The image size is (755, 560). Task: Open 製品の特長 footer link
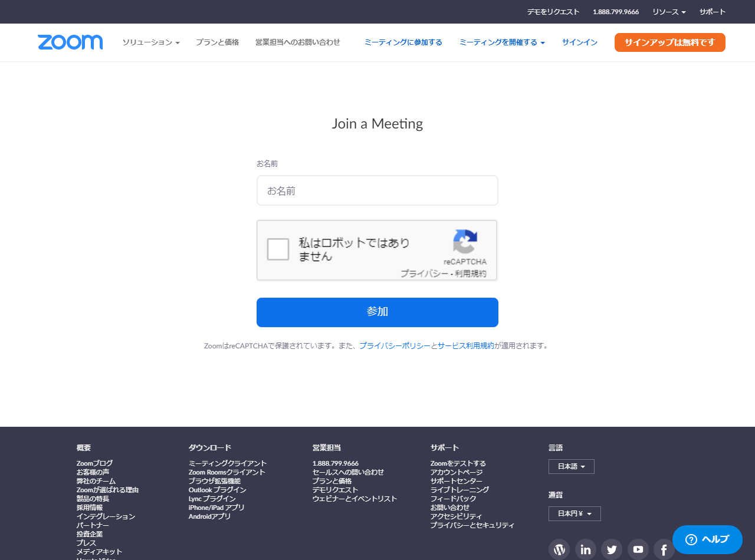pyautogui.click(x=93, y=499)
